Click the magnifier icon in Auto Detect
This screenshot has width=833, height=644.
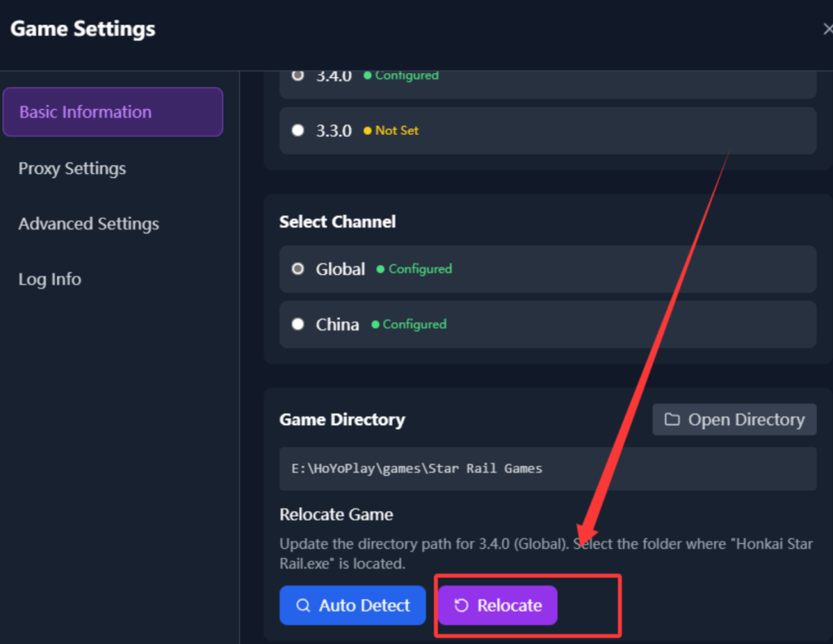(303, 606)
